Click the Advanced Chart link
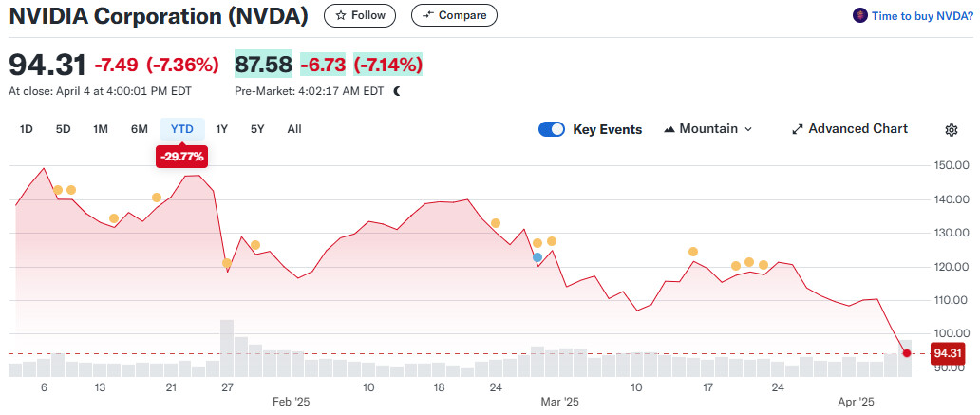The width and height of the screenshot is (980, 415). pyautogui.click(x=857, y=129)
